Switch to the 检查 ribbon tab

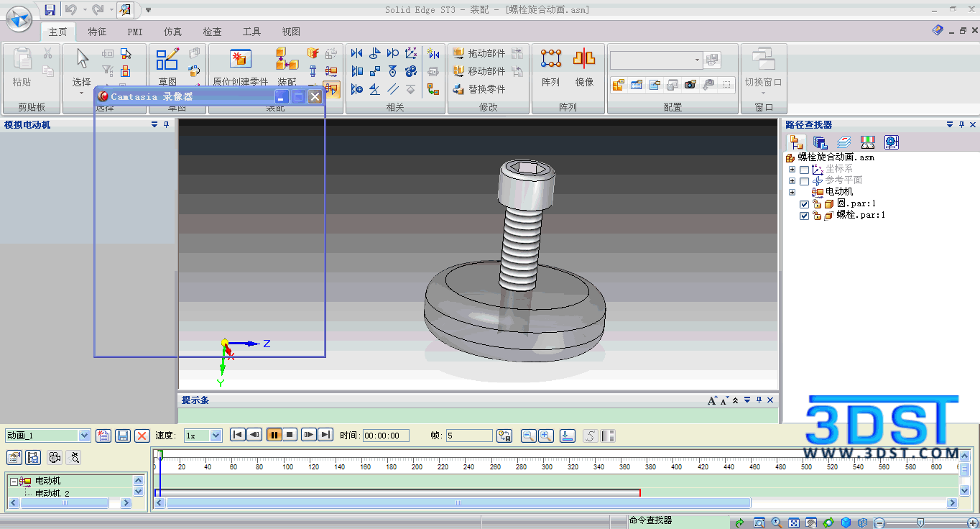[x=212, y=32]
